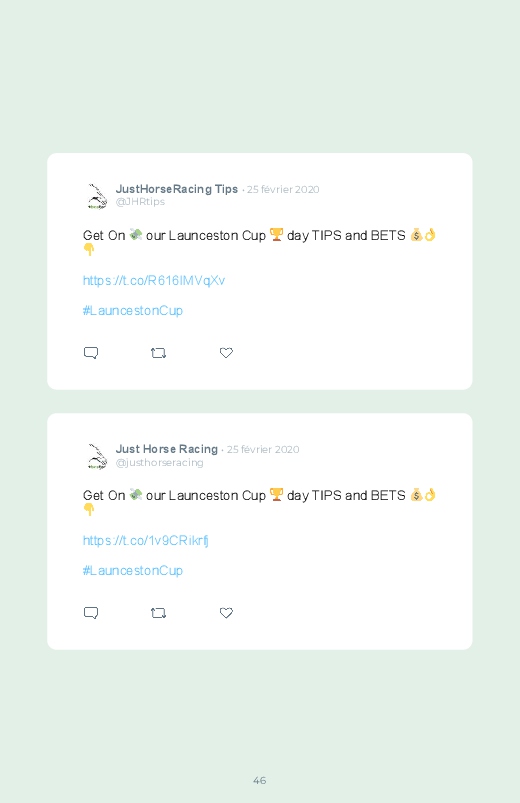Like the Just Horse Racing tweet
Screen dimensions: 520x803
[226, 613]
